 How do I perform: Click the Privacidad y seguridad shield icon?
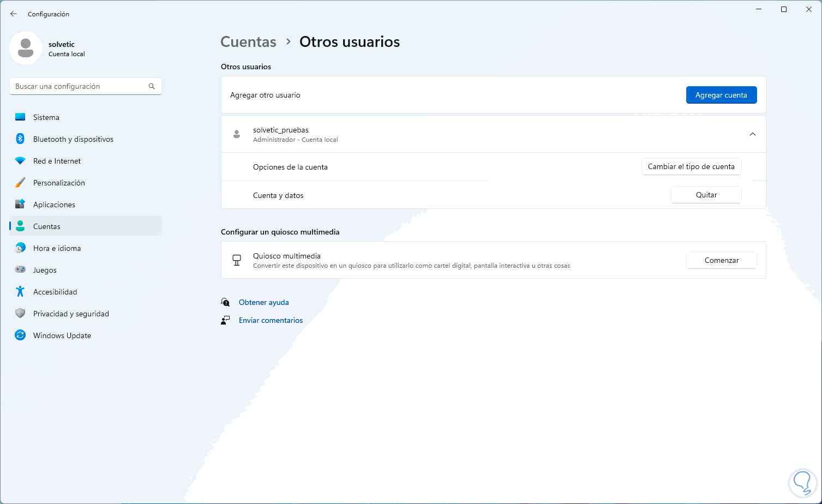click(x=20, y=314)
